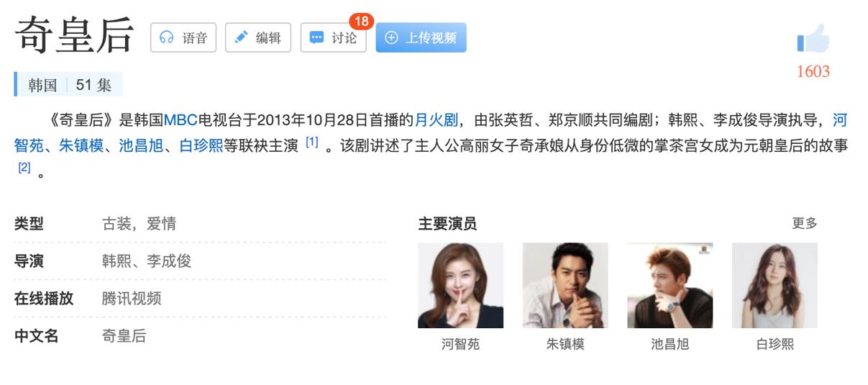This screenshot has width=868, height=385.
Task: Open the 白珍熙 link in the summary
Action: point(201,145)
